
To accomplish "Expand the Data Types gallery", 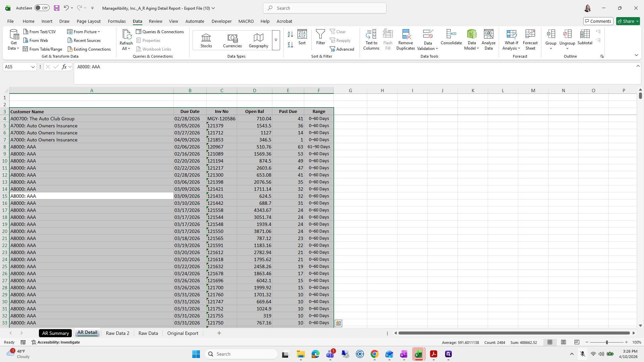I will (276, 40).
